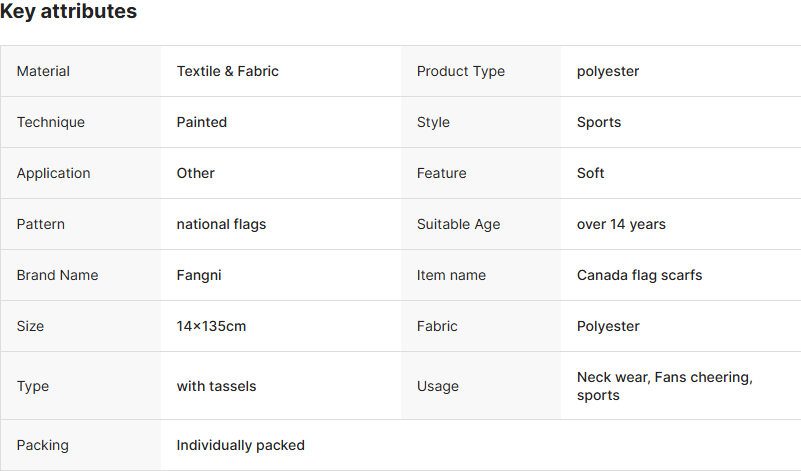Screen dimensions: 801x471
Task: Click the "national flags" pattern value
Action: pos(221,224)
